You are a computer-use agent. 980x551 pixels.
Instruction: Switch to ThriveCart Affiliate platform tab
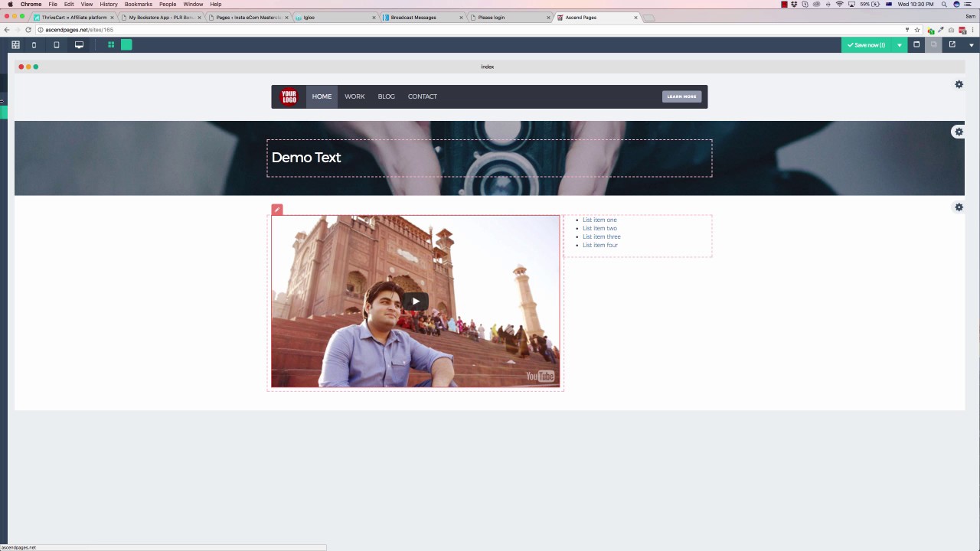pos(73,17)
